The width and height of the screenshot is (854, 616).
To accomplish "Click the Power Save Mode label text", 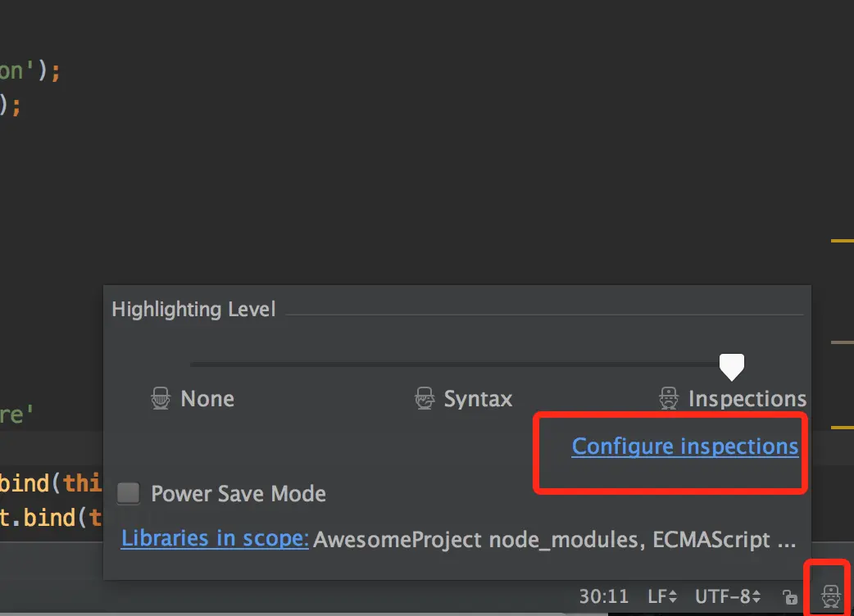I will coord(238,494).
